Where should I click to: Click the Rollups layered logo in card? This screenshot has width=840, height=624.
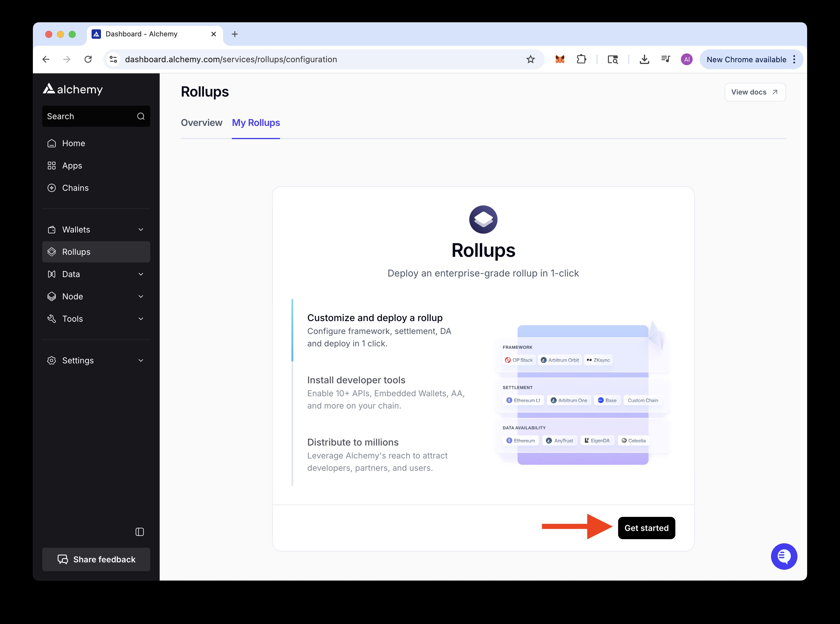tap(483, 220)
